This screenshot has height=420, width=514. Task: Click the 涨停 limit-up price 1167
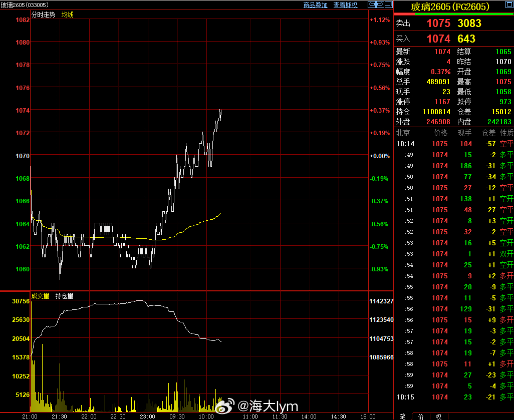[x=442, y=102]
